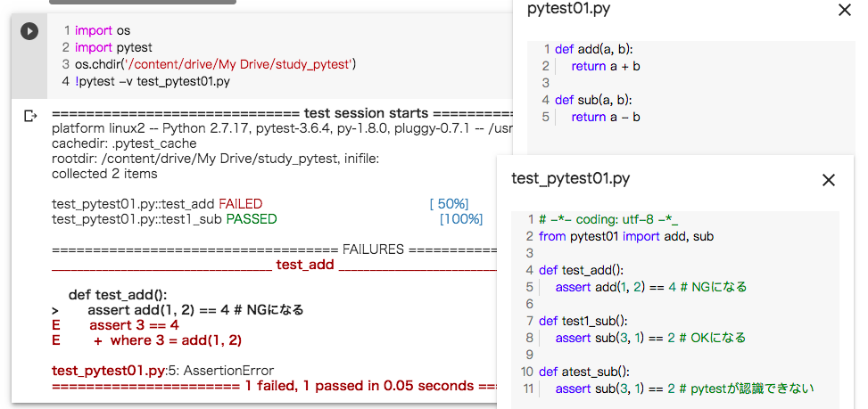Click the 'test_pytest01.py' panel title

[x=570, y=178]
